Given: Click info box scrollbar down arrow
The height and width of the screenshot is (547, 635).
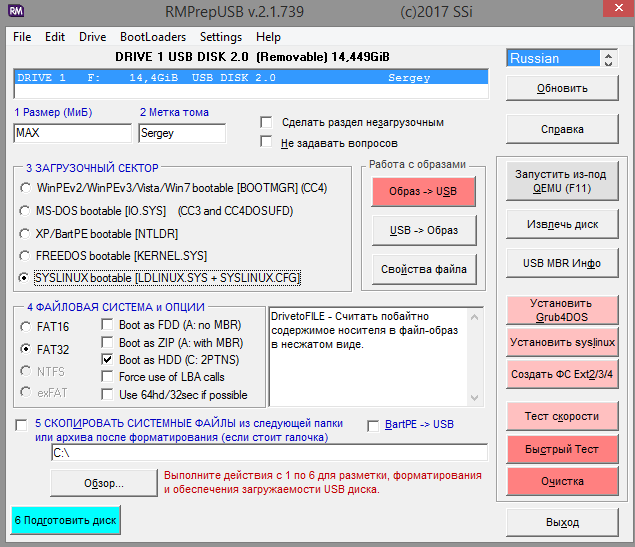Looking at the screenshot, I should click(475, 398).
